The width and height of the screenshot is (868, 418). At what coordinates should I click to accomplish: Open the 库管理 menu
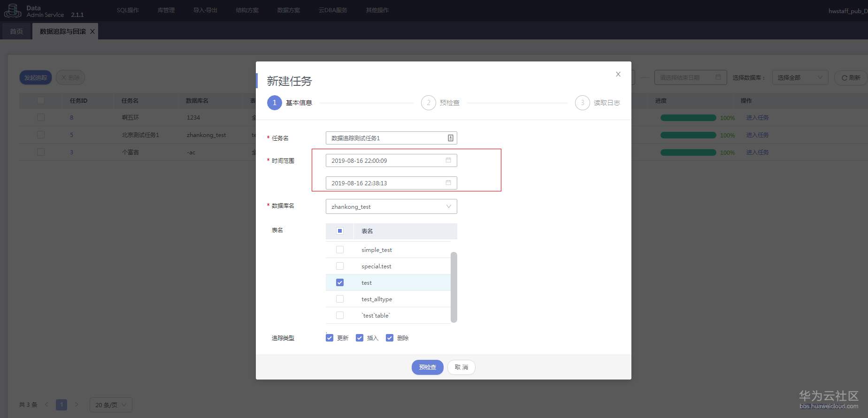pos(166,10)
